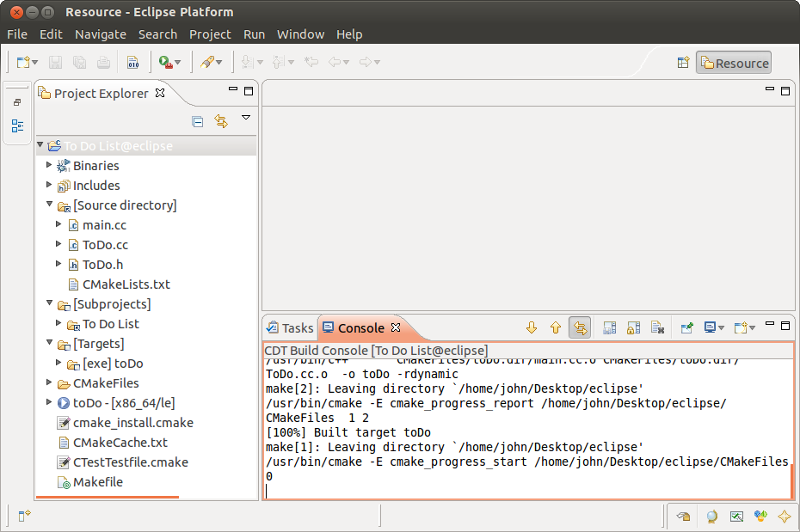The width and height of the screenshot is (800, 532).
Task: Open the external tools dropdown arrow
Action: [177, 63]
